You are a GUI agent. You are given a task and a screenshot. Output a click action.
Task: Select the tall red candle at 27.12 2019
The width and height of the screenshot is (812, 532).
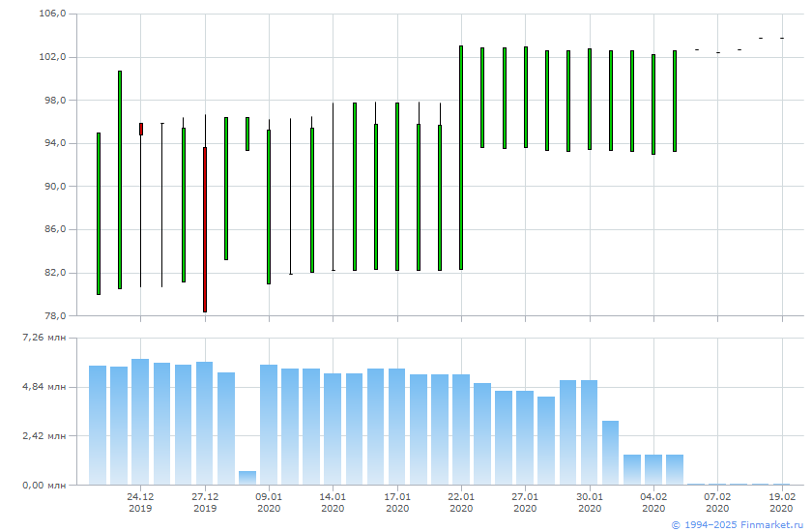pyautogui.click(x=205, y=229)
